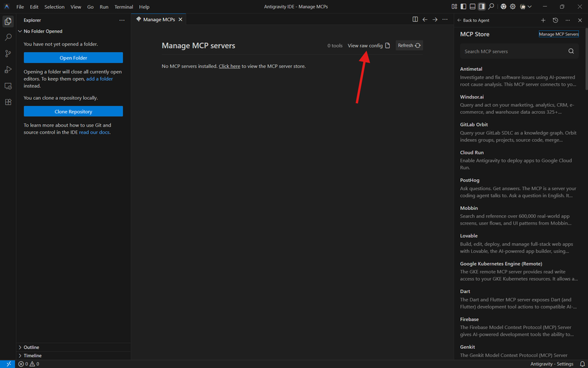The width and height of the screenshot is (588, 368).
Task: Toggle primary side bar visibility
Action: 463,7
